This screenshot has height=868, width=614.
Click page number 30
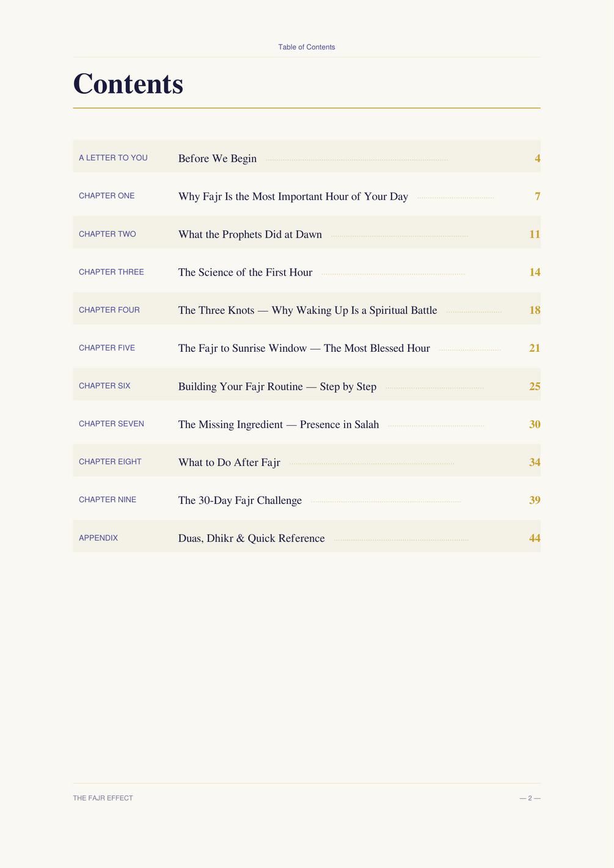[535, 425]
